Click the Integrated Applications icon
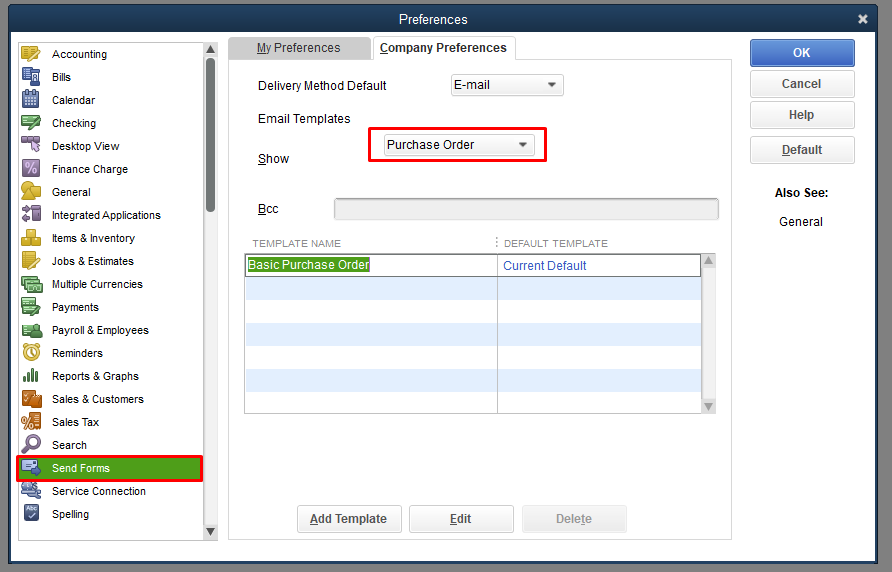Screen dimensions: 892x572 coord(31,214)
